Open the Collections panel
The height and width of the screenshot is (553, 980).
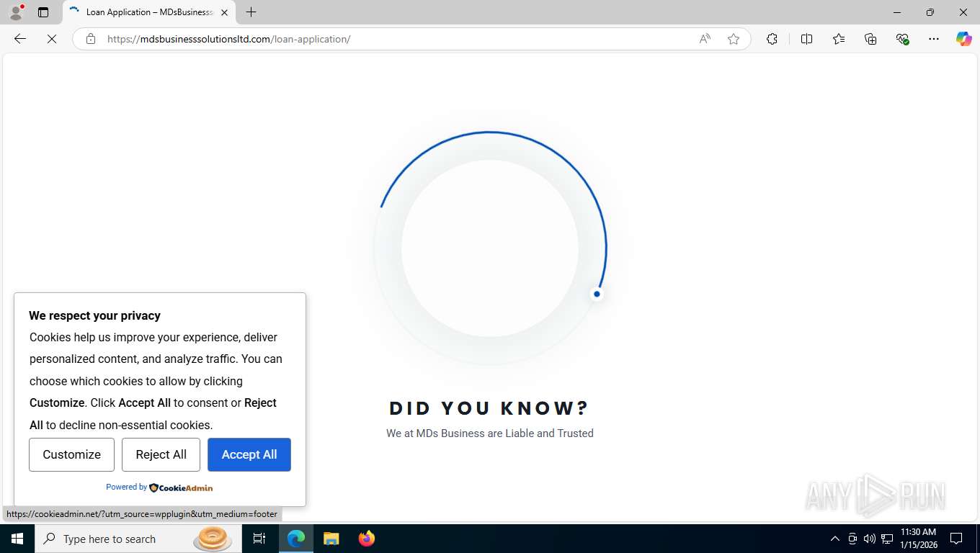point(870,39)
